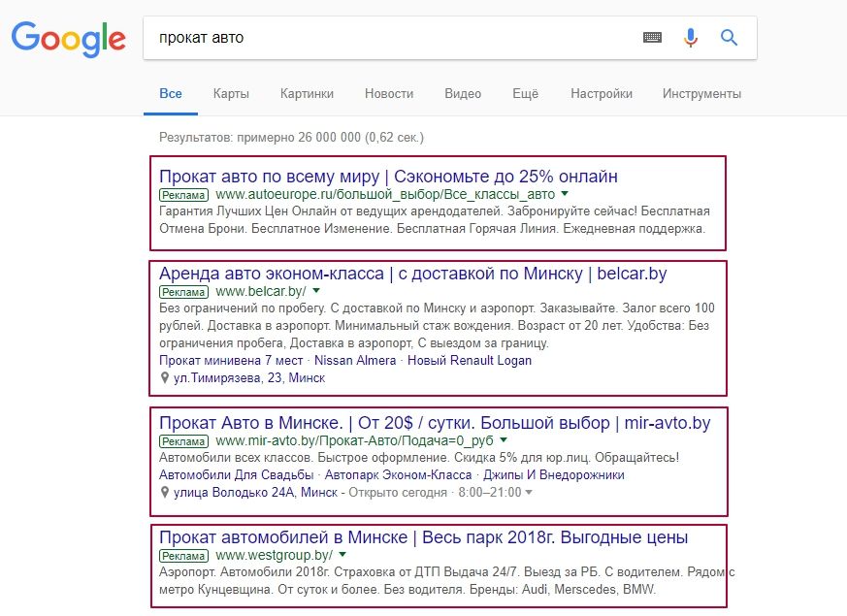Click the Реклама badge of mir-avto.by ad
This screenshot has height=616, width=847.
click(183, 441)
